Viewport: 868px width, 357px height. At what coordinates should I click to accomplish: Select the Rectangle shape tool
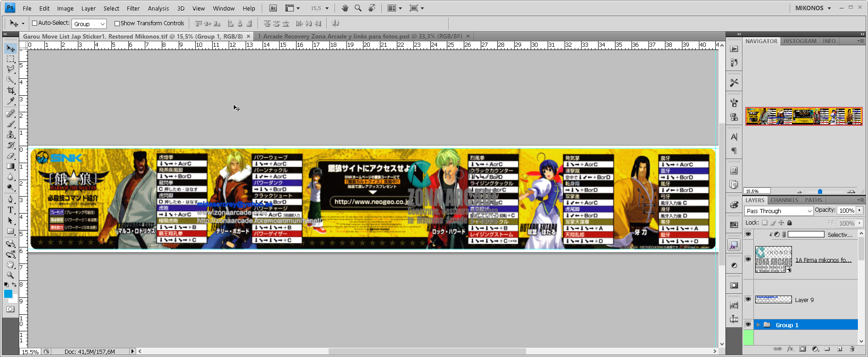[11, 231]
